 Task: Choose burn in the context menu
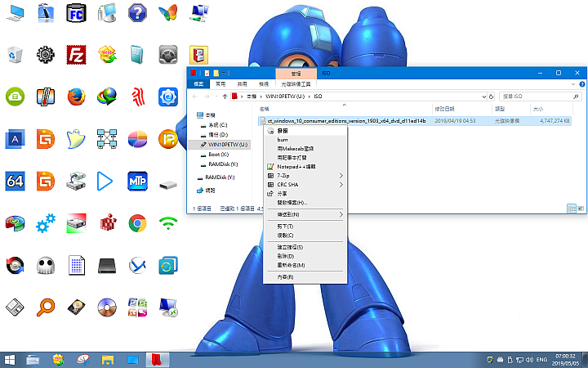pos(305,139)
